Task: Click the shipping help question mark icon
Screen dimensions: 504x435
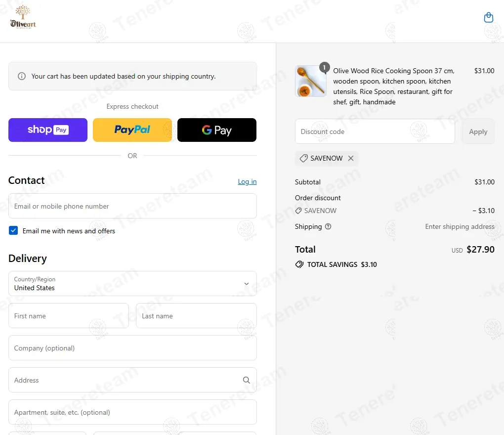Action: (328, 226)
